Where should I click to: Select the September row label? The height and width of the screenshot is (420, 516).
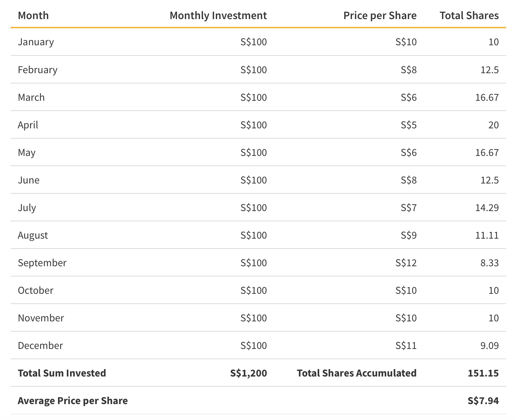coord(42,263)
